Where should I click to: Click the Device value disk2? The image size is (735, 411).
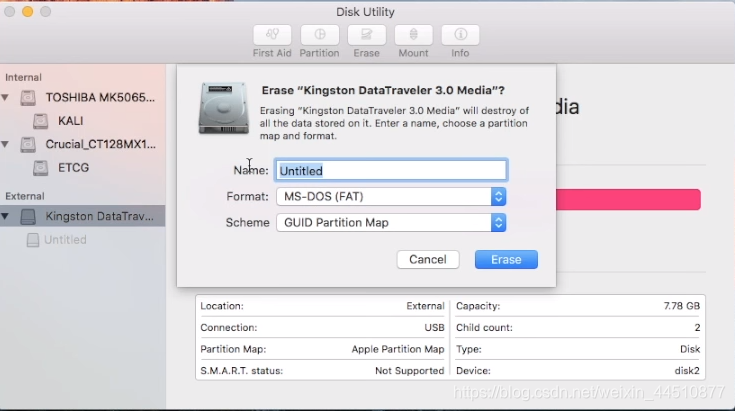point(687,371)
